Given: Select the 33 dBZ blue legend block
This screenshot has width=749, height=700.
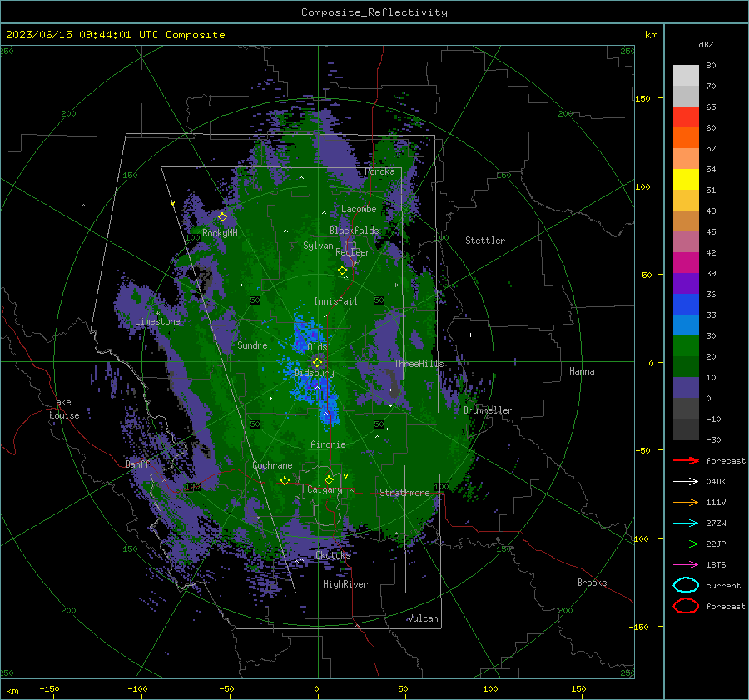Looking at the screenshot, I should [686, 304].
